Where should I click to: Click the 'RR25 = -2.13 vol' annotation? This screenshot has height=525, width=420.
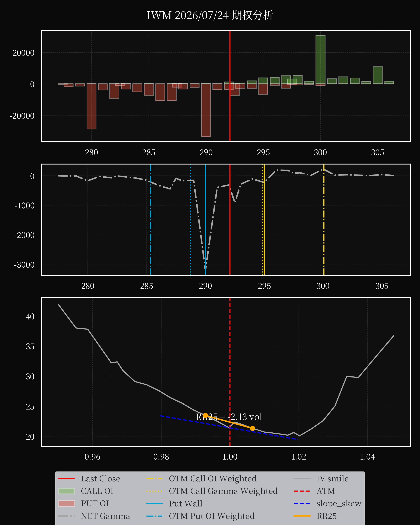click(229, 417)
